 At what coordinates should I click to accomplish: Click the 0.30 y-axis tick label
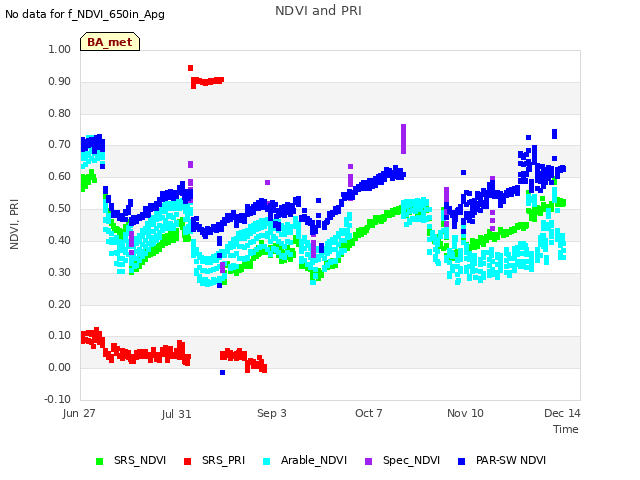pyautogui.click(x=60, y=272)
